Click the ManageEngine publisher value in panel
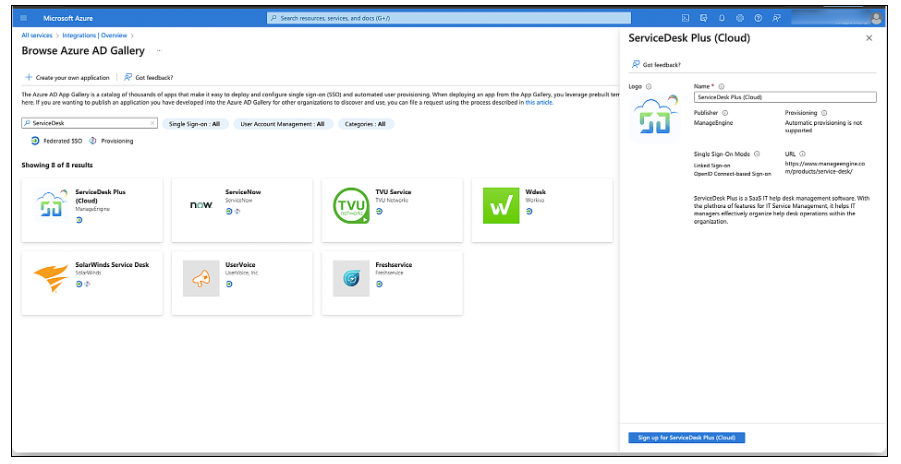The width and height of the screenshot is (901, 464). [713, 123]
